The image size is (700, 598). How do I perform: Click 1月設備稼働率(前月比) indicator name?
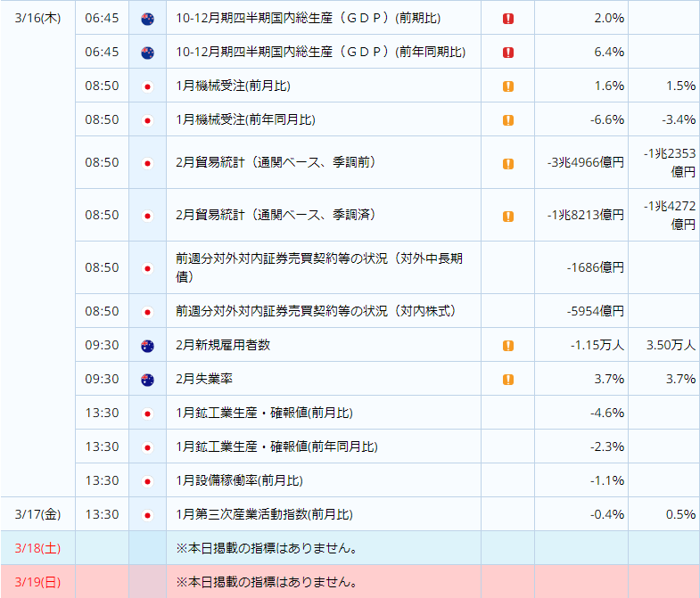[x=239, y=480]
